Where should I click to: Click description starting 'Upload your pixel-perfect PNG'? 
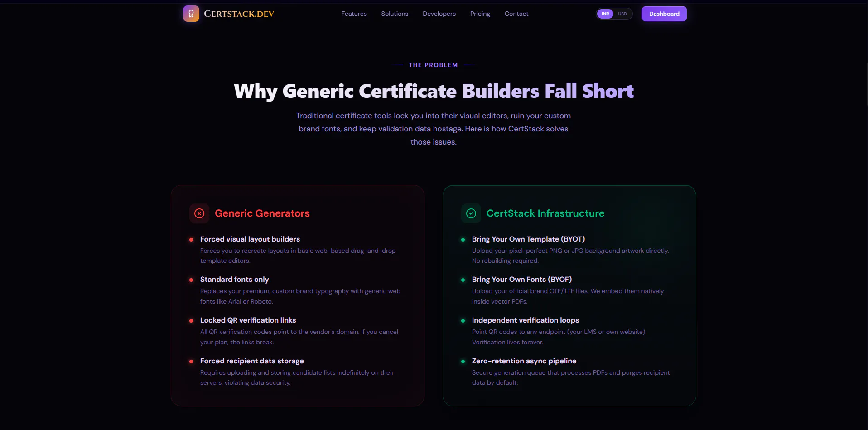coord(570,256)
